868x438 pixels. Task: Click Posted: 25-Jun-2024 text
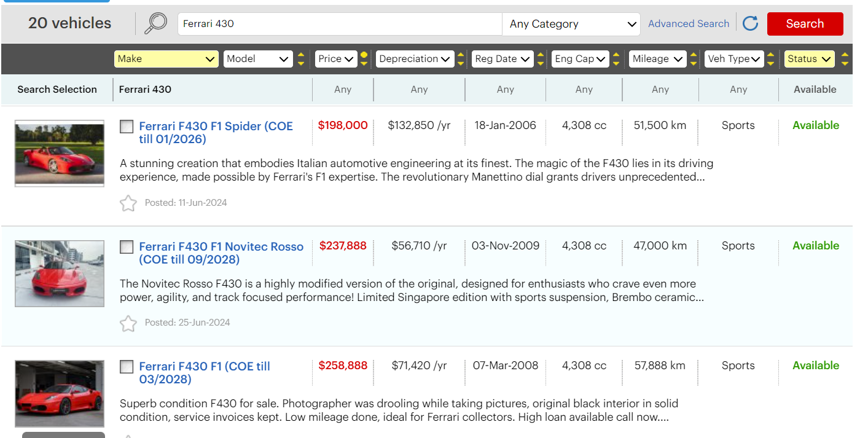coord(187,323)
